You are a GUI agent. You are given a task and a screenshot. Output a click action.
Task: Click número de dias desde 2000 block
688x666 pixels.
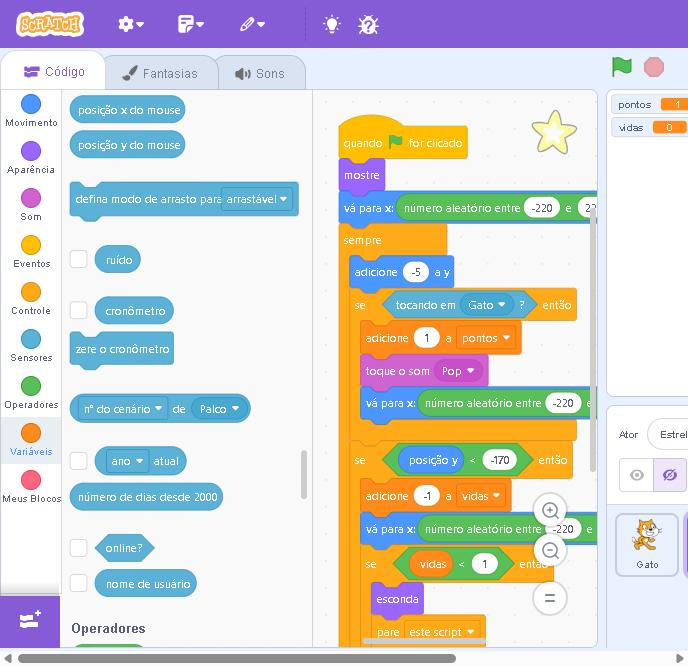147,497
